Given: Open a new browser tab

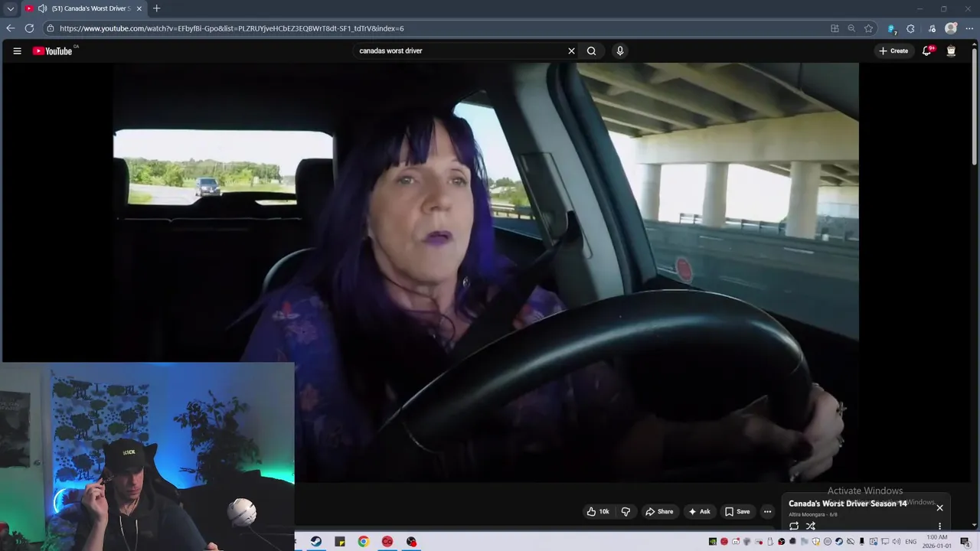Looking at the screenshot, I should (156, 8).
